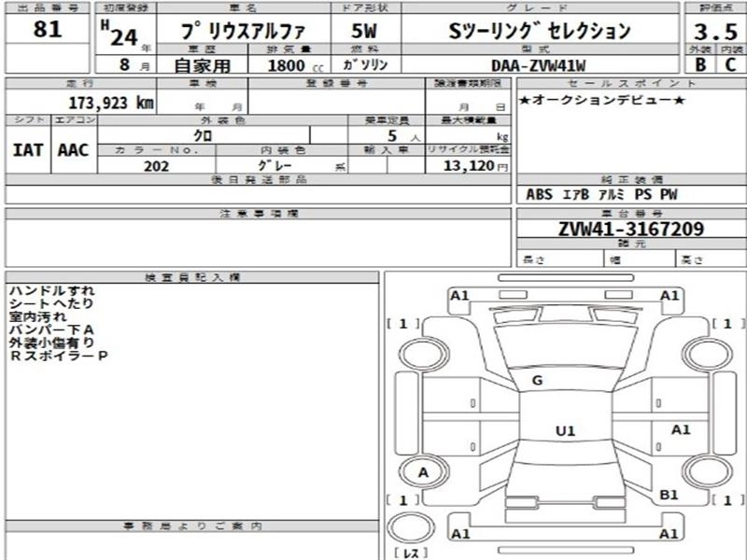Screen dimensions: 747x560
Task: Click the "事務局よりご案内" section header
Action: (x=192, y=526)
